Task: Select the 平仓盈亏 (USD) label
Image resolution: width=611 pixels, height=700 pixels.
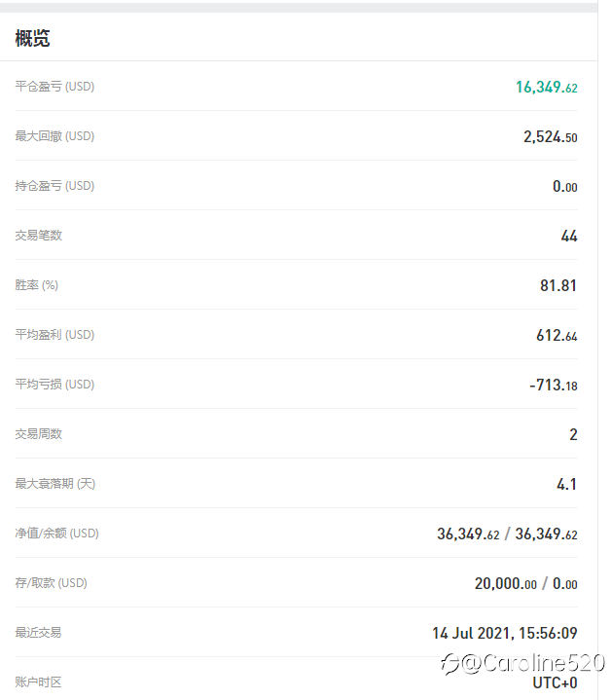Action: 54,86
